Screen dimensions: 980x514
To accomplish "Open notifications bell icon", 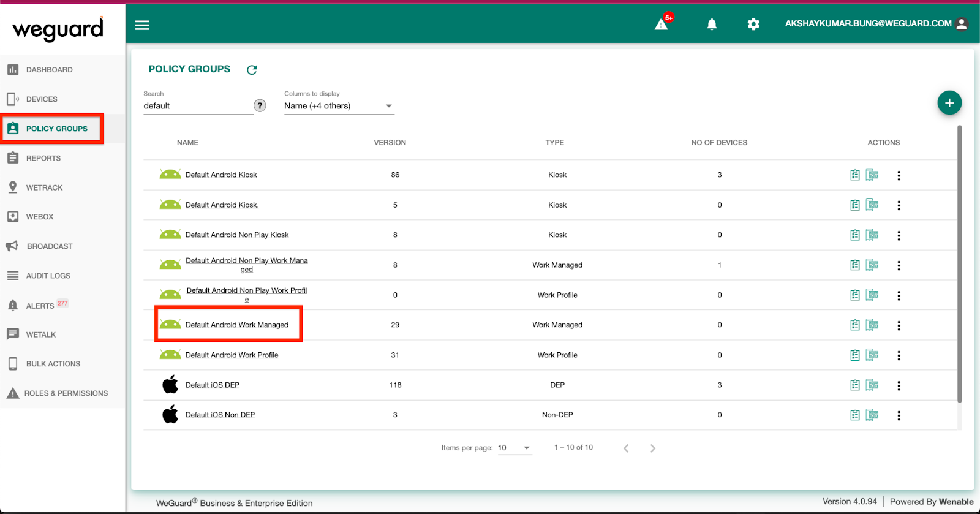I will tap(712, 24).
